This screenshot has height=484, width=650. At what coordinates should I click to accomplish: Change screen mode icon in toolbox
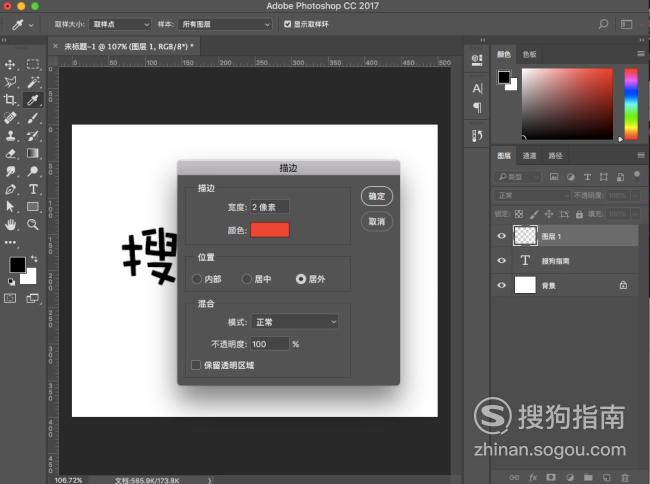(33, 298)
